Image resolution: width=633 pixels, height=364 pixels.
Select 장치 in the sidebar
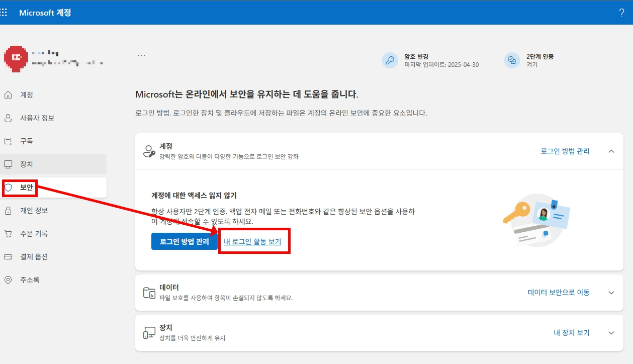tap(53, 164)
